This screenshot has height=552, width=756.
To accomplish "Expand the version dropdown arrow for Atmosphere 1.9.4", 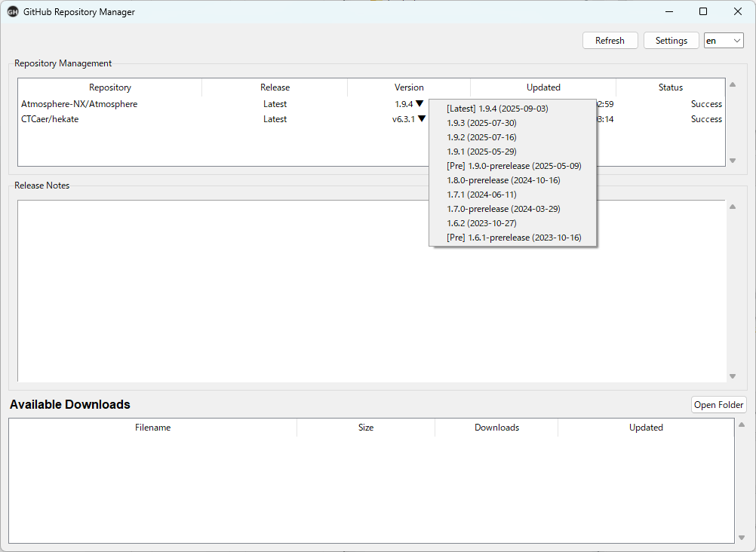I will click(x=419, y=103).
